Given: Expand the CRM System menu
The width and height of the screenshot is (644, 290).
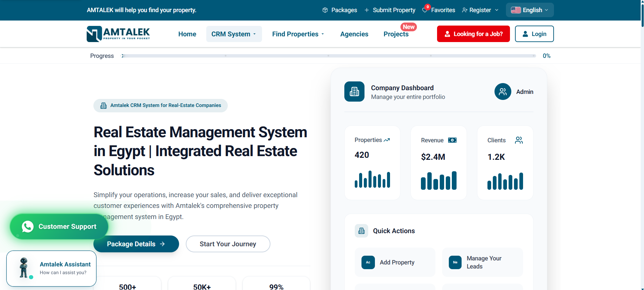Looking at the screenshot, I should click(x=234, y=34).
